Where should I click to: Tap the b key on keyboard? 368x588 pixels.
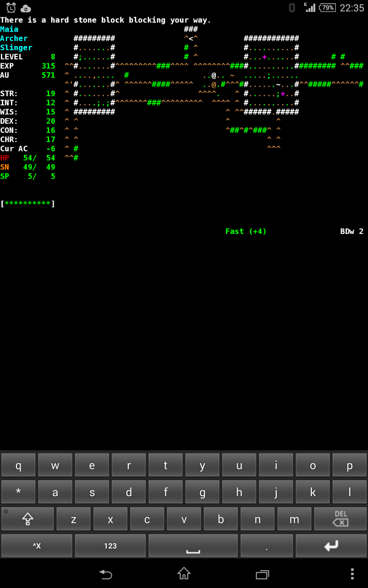coord(221,519)
